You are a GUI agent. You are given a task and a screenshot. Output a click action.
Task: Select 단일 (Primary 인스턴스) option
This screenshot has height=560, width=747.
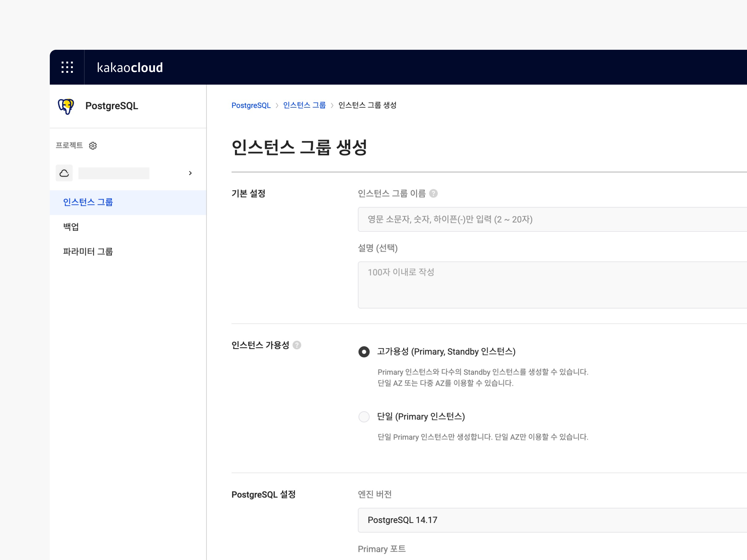click(x=364, y=417)
